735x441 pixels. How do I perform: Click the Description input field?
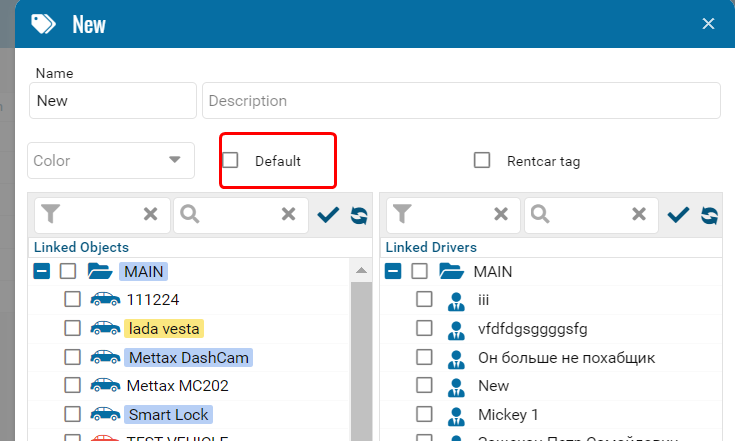click(461, 101)
